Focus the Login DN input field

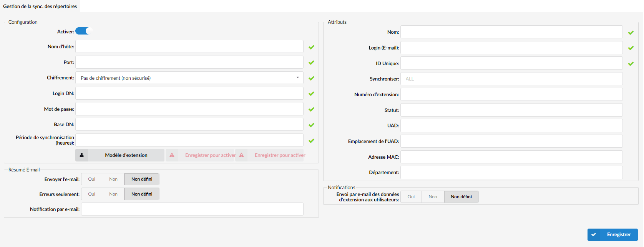(x=189, y=93)
